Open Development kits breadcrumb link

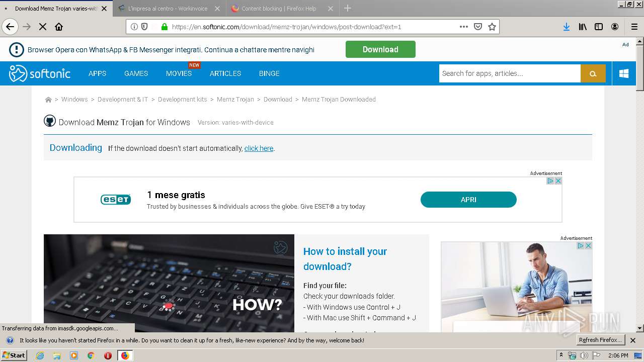click(183, 100)
